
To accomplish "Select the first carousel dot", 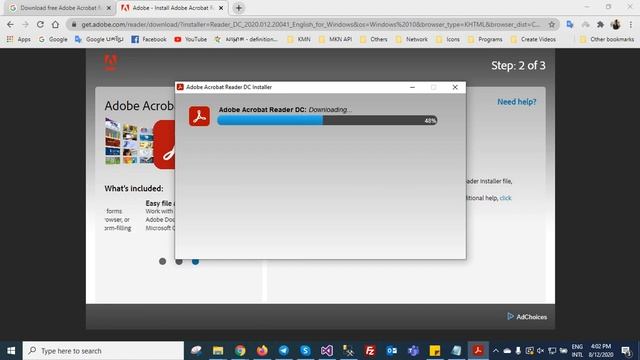I will click(x=162, y=261).
